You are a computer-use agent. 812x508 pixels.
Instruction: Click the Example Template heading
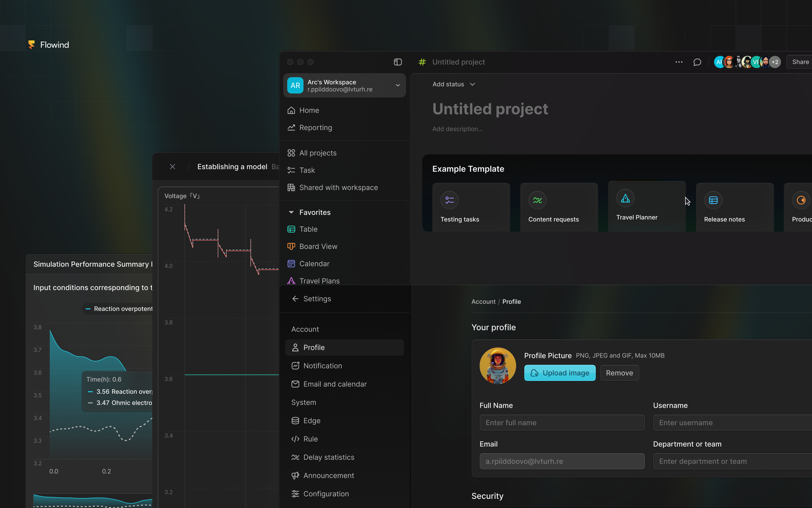click(468, 169)
